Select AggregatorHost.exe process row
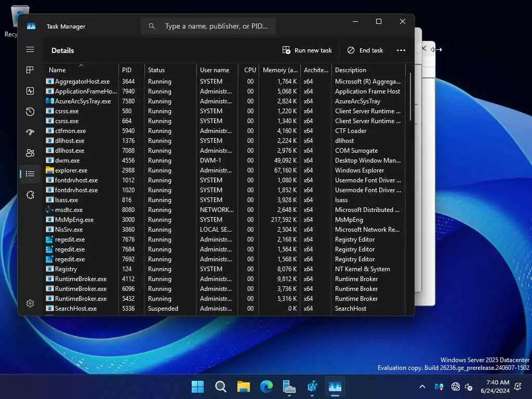The height and width of the screenshot is (399, 532). (224, 82)
